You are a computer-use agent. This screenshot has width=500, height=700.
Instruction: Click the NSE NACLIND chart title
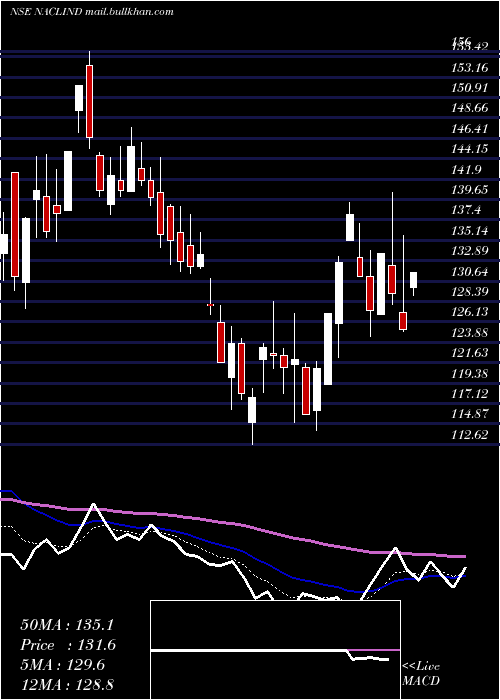point(46,12)
